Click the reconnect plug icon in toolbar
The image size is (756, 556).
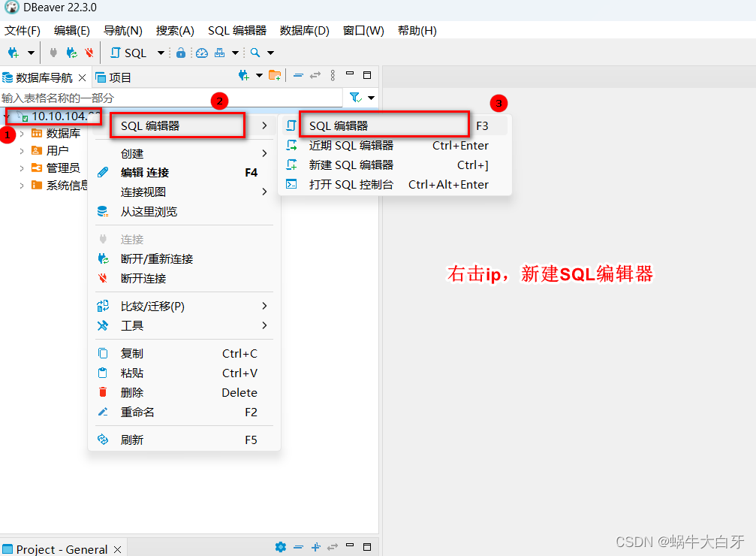[x=71, y=53]
